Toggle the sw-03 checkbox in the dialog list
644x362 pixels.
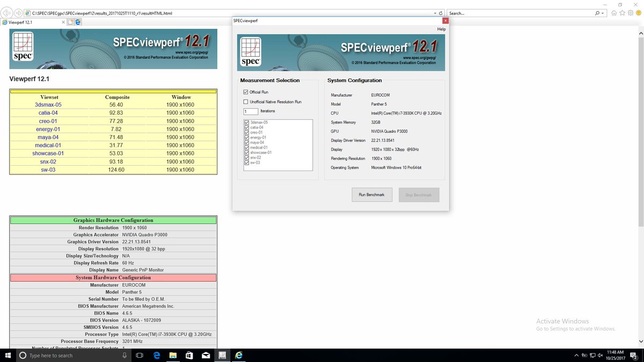click(x=247, y=162)
